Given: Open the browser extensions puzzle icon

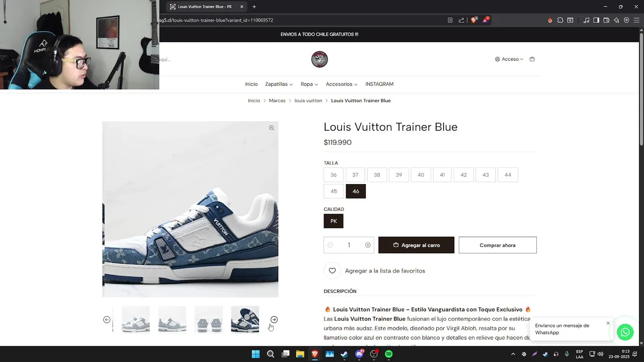Looking at the screenshot, I should 560,20.
